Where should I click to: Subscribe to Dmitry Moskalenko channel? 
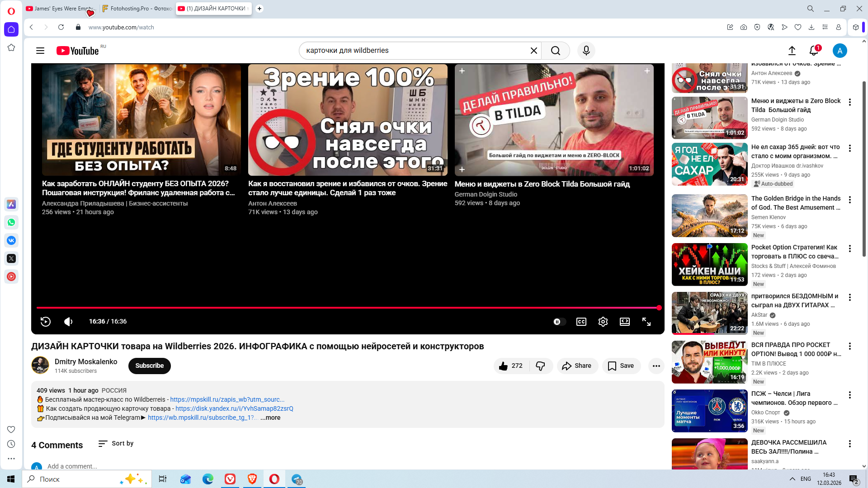pos(150,366)
